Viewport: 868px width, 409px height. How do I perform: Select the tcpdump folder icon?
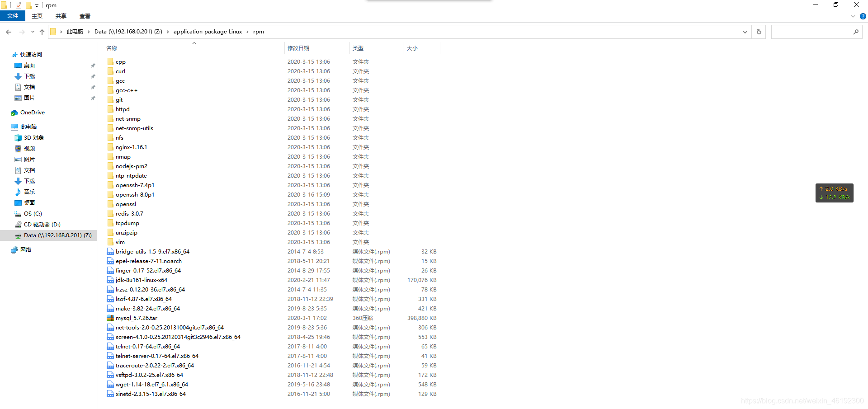click(x=110, y=223)
